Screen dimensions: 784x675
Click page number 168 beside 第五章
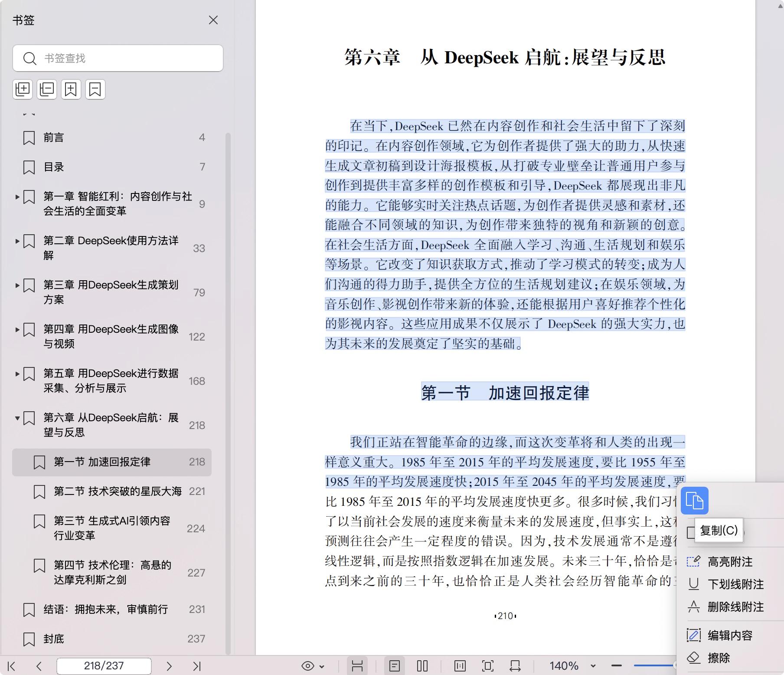click(196, 381)
